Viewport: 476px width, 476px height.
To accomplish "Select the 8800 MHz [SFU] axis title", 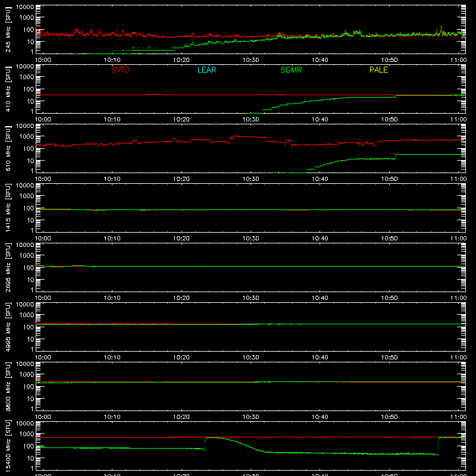I will click(8, 386).
